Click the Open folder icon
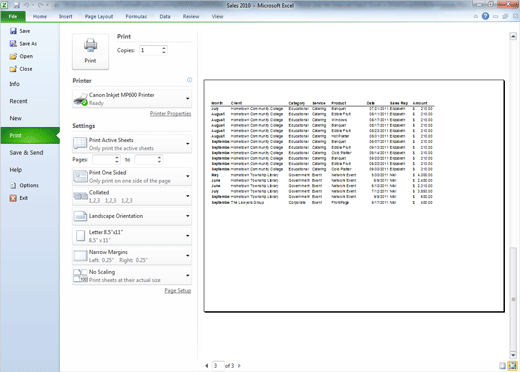This screenshot has height=372, width=520. [13, 56]
